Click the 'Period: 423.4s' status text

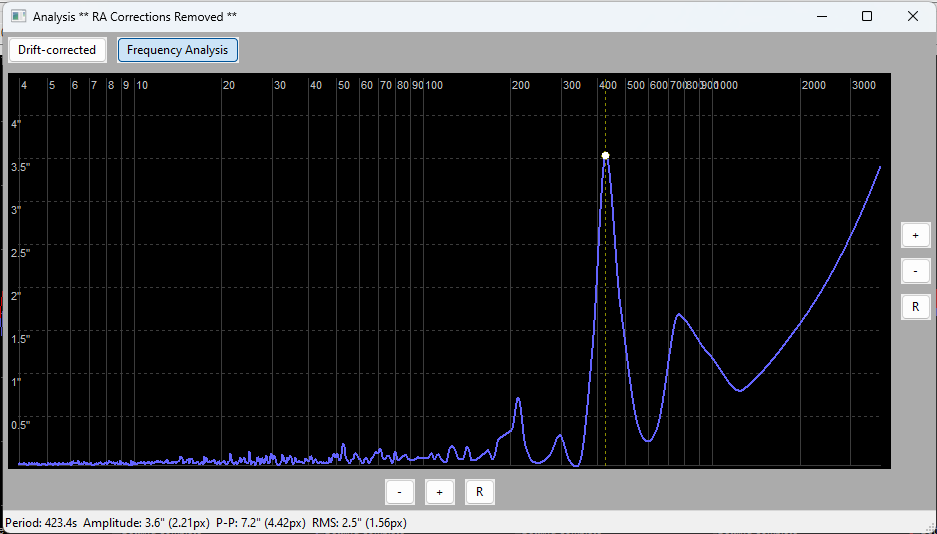(41, 523)
